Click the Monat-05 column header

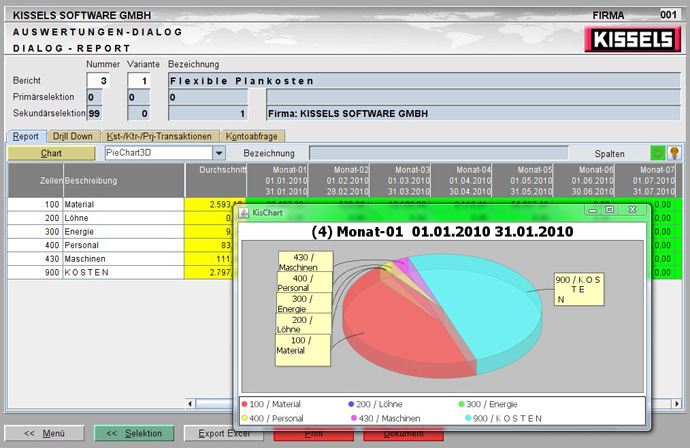tap(522, 180)
